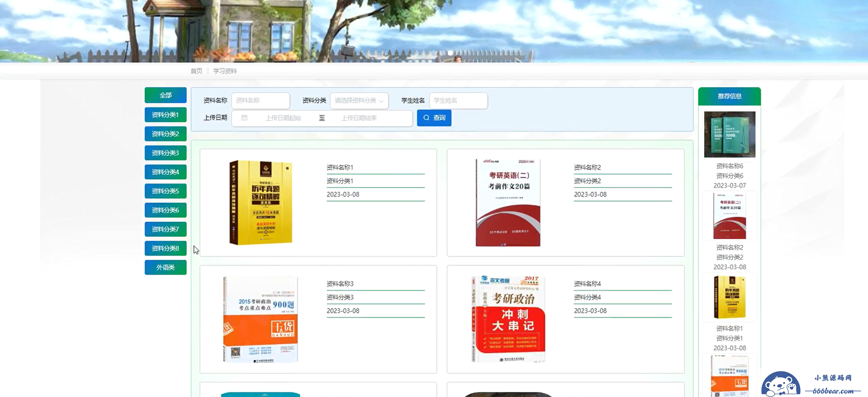The height and width of the screenshot is (397, 868).
Task: Filter by 资料分类4 in sidebar
Action: pyautogui.click(x=165, y=172)
